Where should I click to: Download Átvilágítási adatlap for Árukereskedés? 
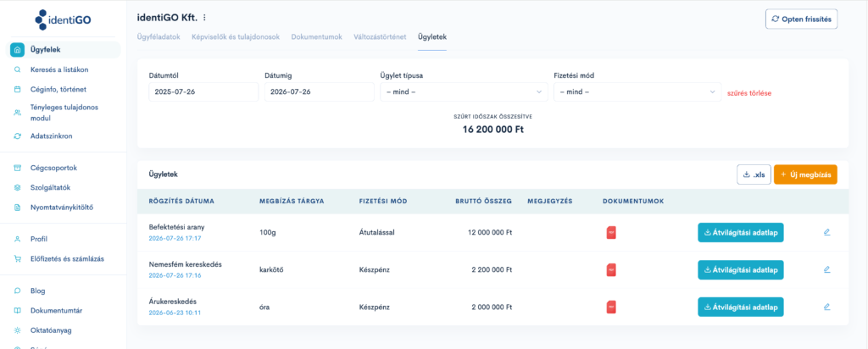741,307
